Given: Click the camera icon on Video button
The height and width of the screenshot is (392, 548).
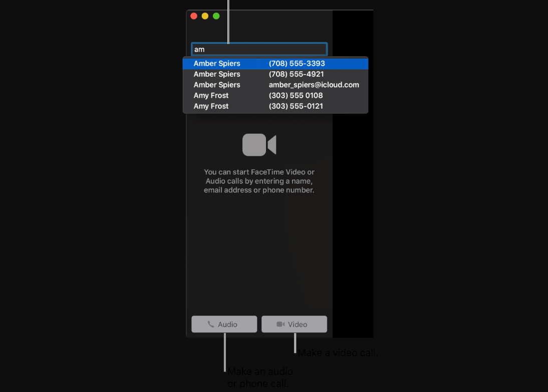Looking at the screenshot, I should click(x=281, y=324).
